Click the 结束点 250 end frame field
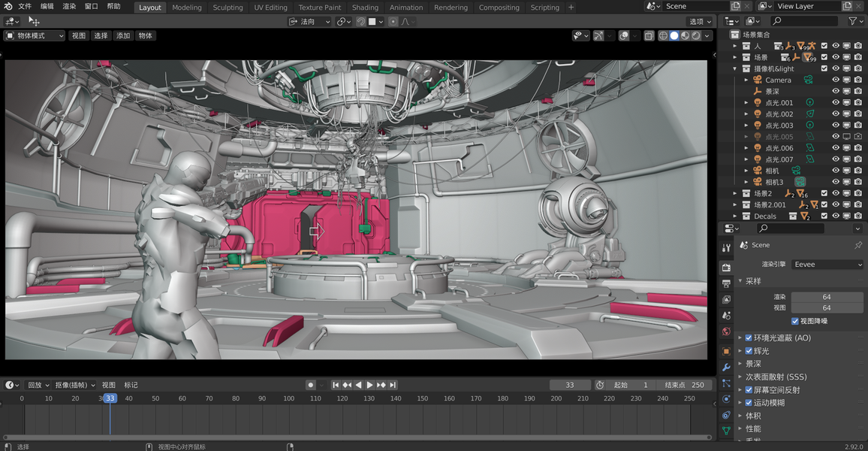 click(x=683, y=385)
